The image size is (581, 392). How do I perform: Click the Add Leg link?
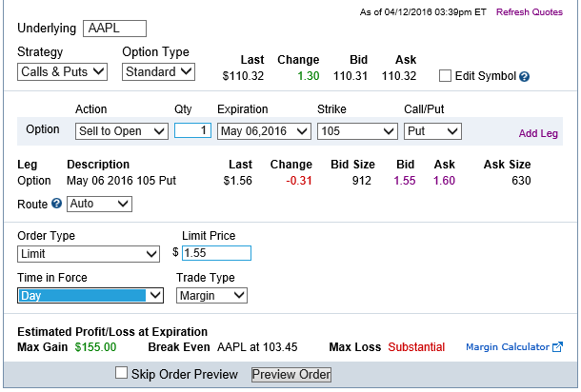(x=538, y=133)
